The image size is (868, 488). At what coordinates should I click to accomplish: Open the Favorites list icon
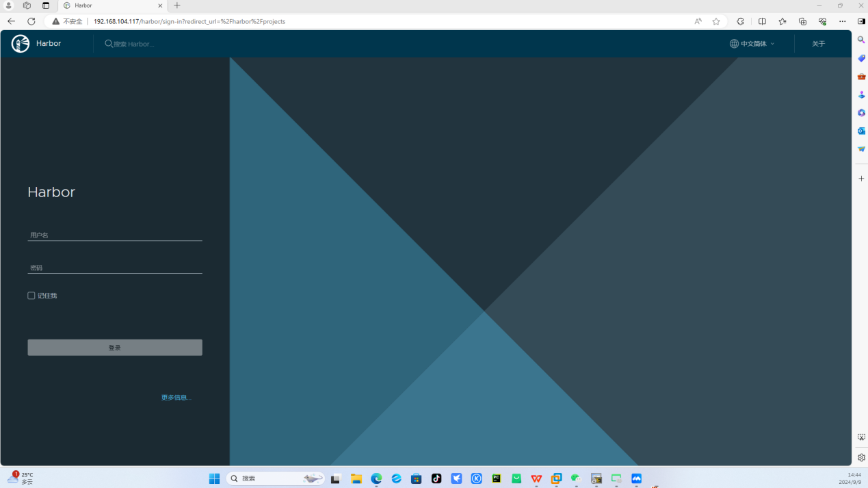pos(782,21)
